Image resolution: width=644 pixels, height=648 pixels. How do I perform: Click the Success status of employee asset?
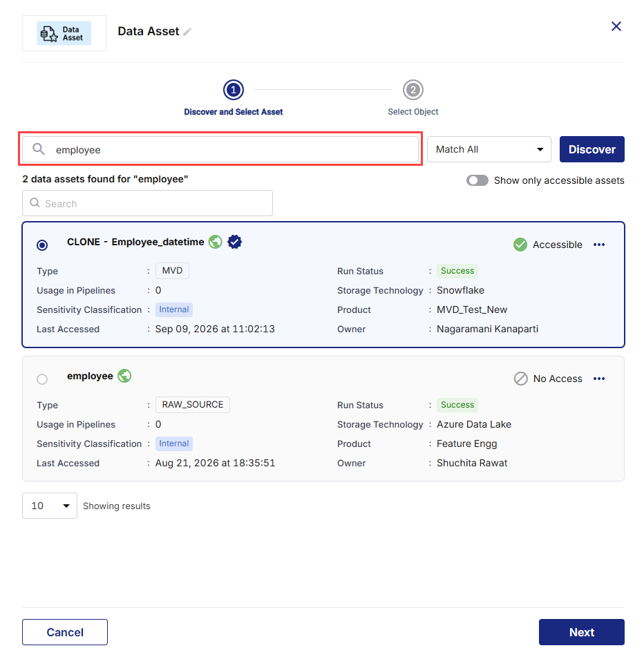click(x=457, y=405)
